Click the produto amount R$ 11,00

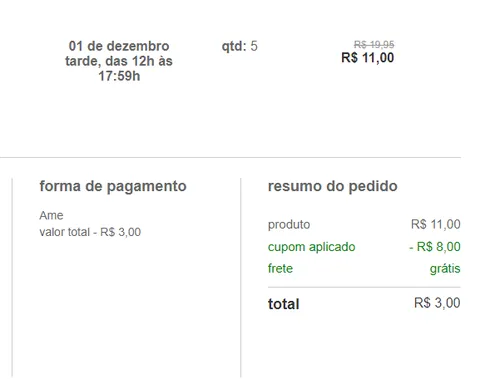pos(436,224)
